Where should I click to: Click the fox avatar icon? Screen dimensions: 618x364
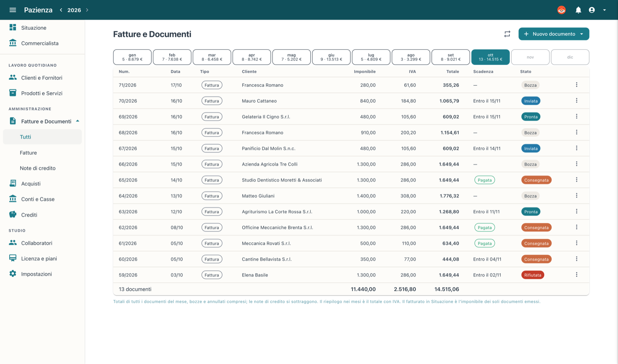point(562,10)
